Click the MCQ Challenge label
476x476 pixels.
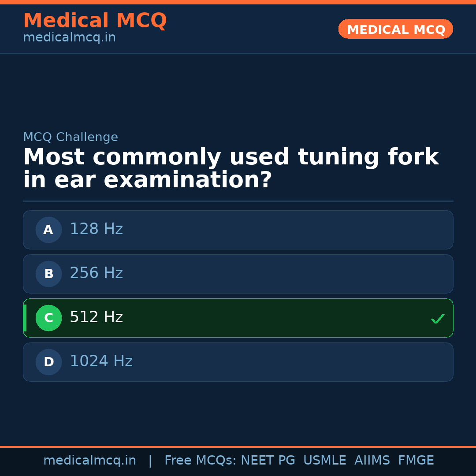(x=71, y=138)
